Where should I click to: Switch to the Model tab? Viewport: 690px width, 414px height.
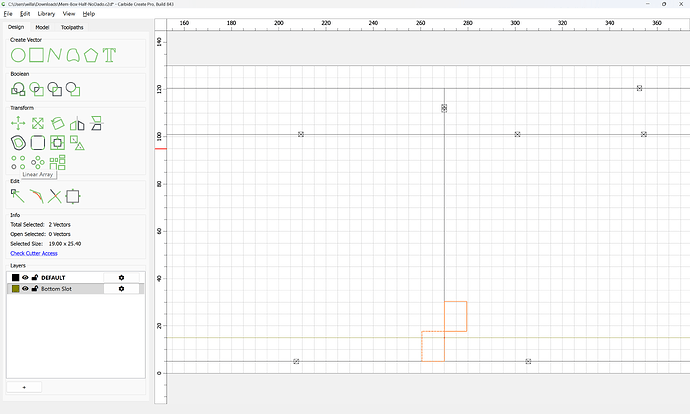click(42, 27)
